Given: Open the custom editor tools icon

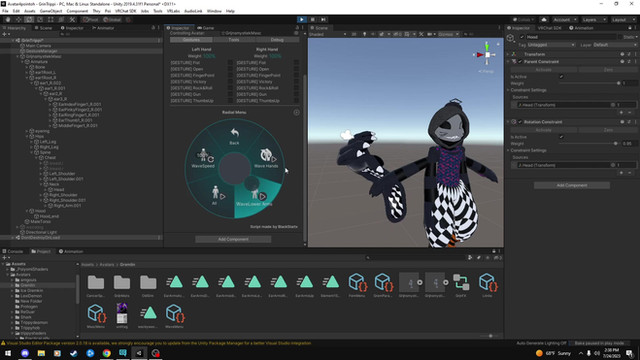Looking at the screenshot, I should 72,19.
